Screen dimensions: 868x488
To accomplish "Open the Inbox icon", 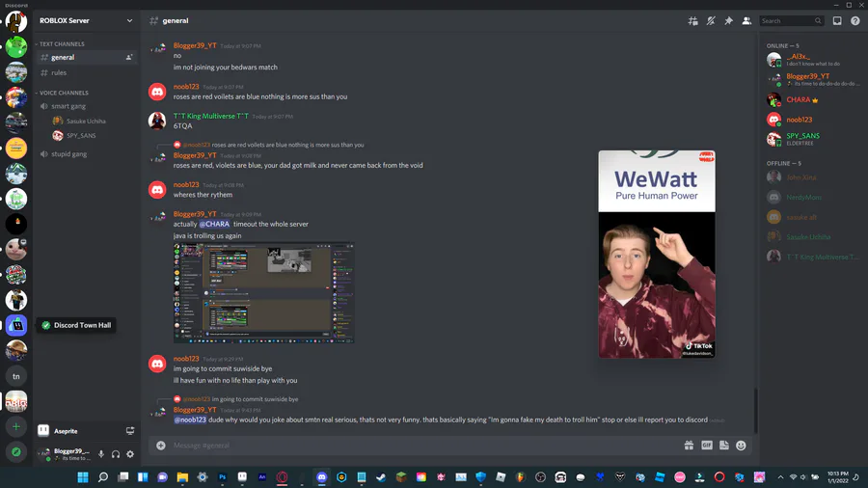I will coord(837,21).
